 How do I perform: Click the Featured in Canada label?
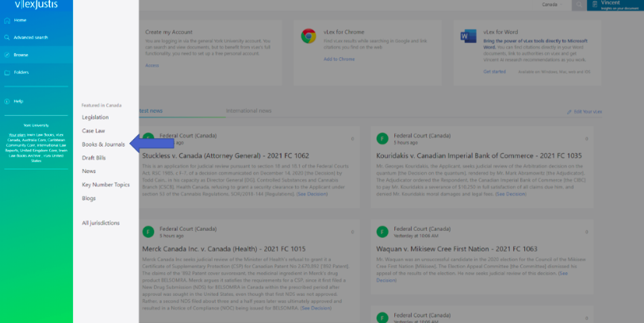[x=102, y=106]
